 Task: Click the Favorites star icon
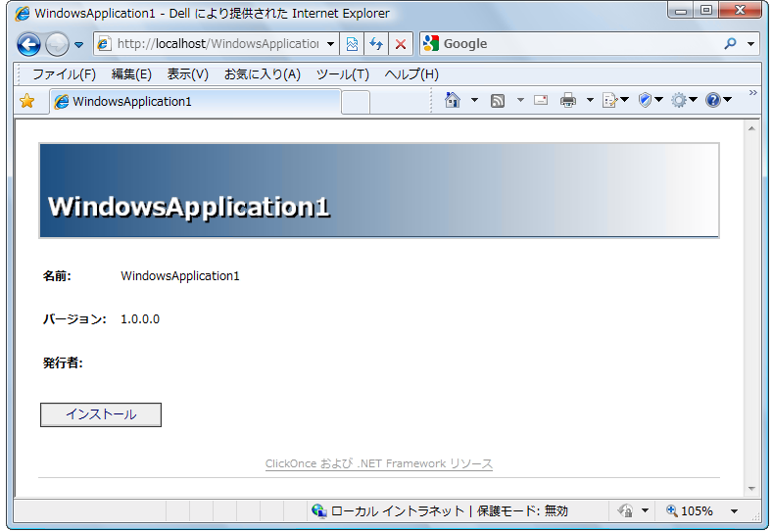[x=27, y=101]
